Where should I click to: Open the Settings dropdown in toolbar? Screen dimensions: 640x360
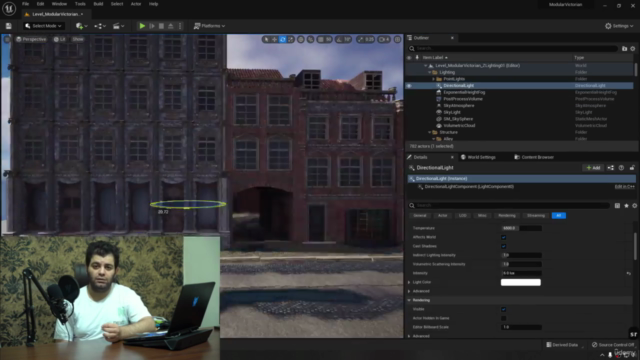click(619, 26)
